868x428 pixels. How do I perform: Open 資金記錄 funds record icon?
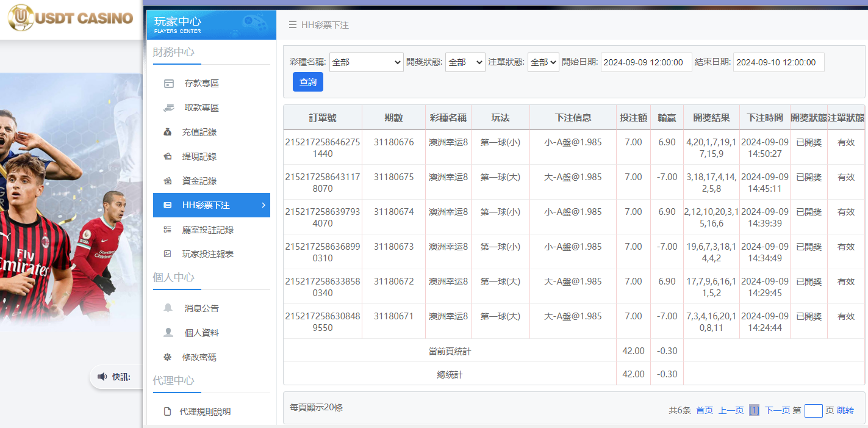(x=168, y=181)
